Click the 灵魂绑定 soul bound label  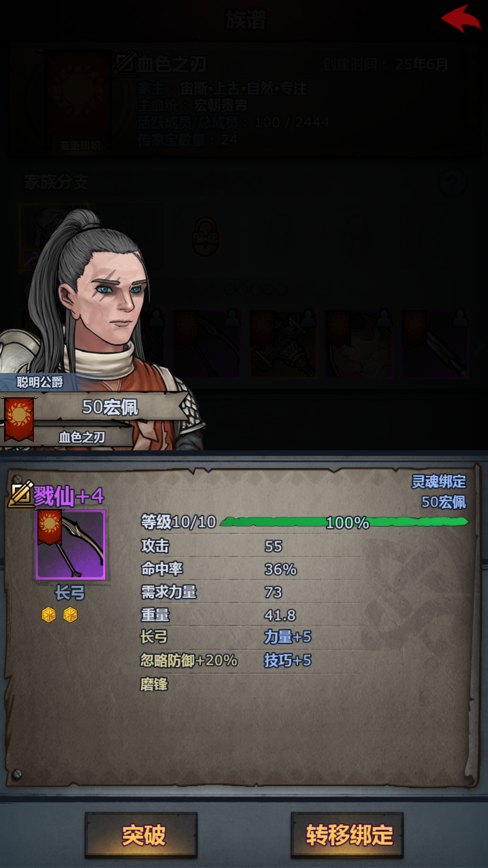click(x=438, y=482)
